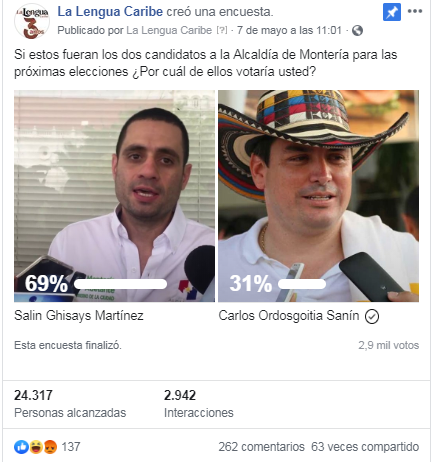
Task: Click the checkmark beside Carlos Ordosgoitia Sanín
Action: click(372, 316)
